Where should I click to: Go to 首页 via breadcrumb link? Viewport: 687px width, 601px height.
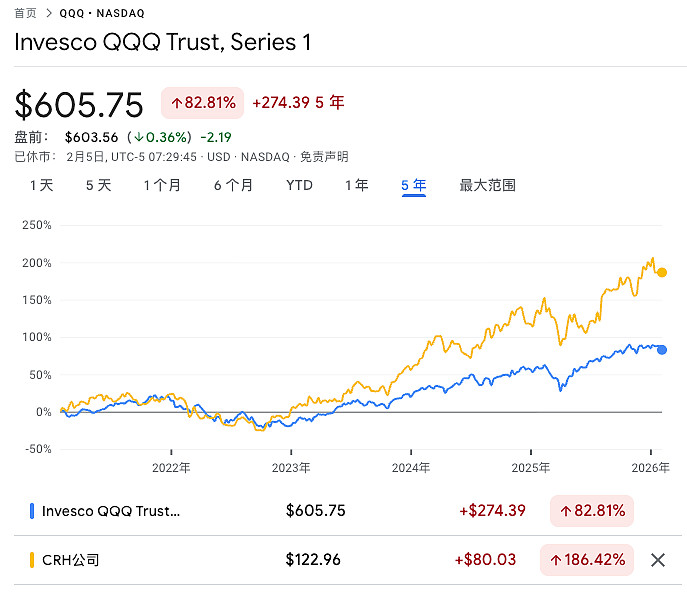[x=25, y=13]
